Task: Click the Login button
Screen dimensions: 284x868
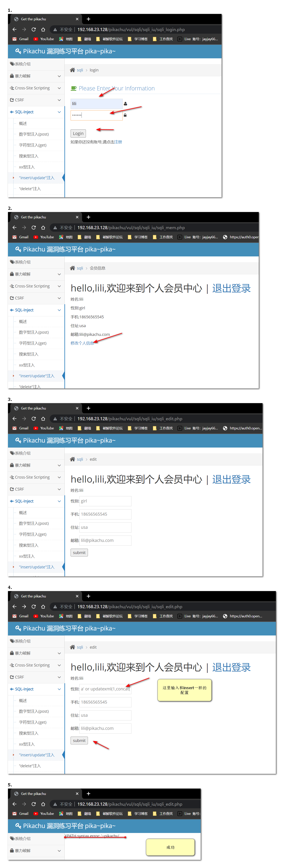Action: [78, 133]
